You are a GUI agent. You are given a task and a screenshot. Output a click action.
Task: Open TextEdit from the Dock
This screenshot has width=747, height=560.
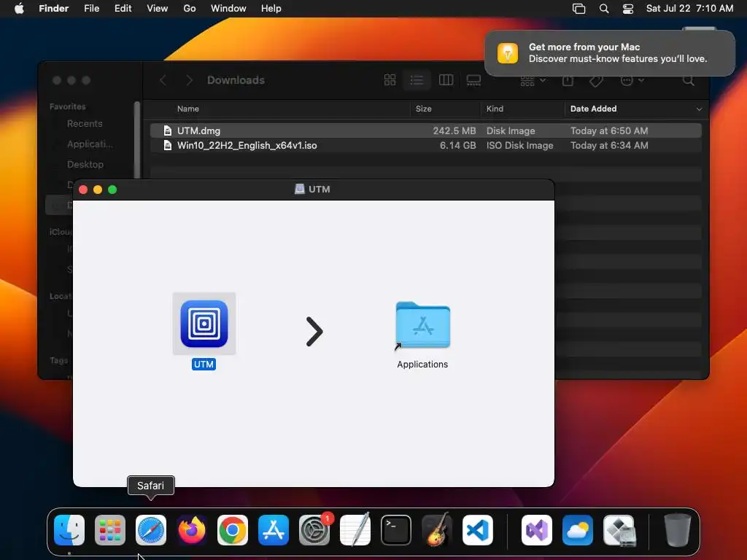click(x=355, y=530)
